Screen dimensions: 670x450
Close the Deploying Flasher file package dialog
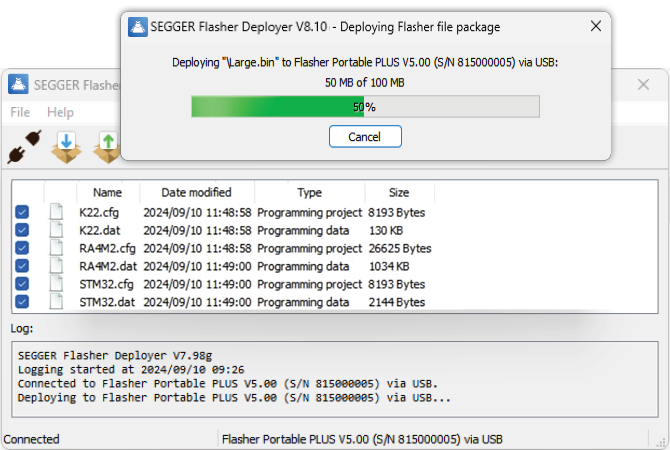[x=596, y=27]
